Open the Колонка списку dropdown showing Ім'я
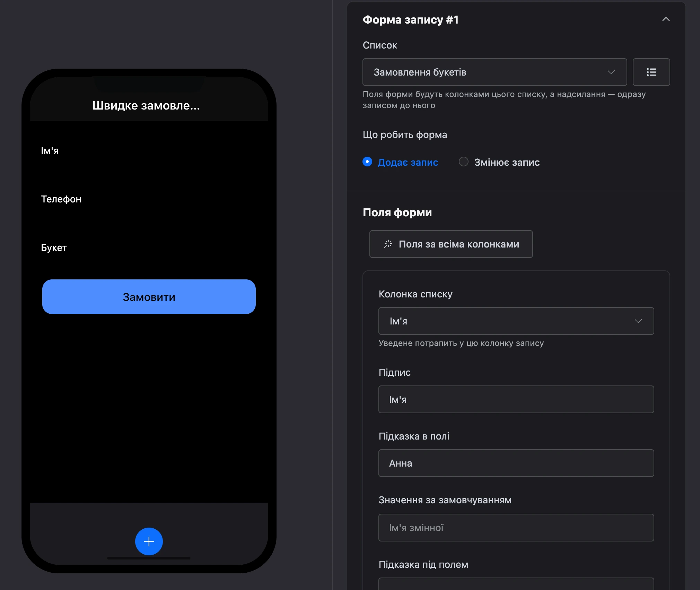 (x=516, y=321)
